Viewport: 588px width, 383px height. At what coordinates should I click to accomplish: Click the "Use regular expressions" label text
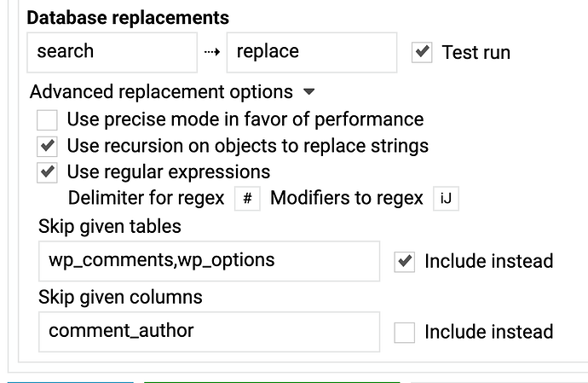pos(169,172)
